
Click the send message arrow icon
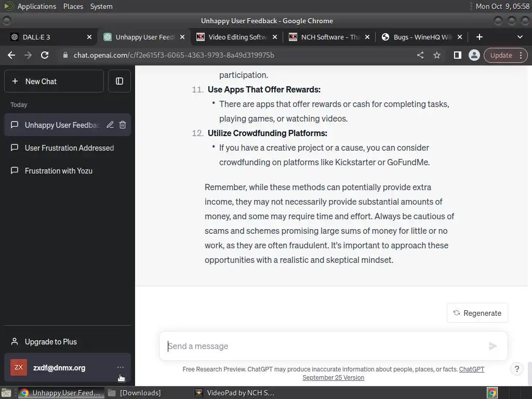click(x=493, y=346)
